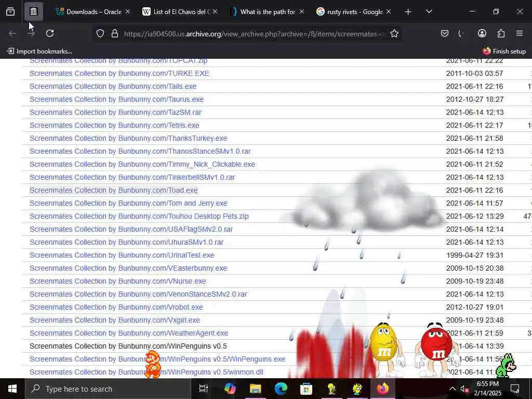Open TinkerbellSMv1.0.rar link
The width and height of the screenshot is (532, 399).
132,177
